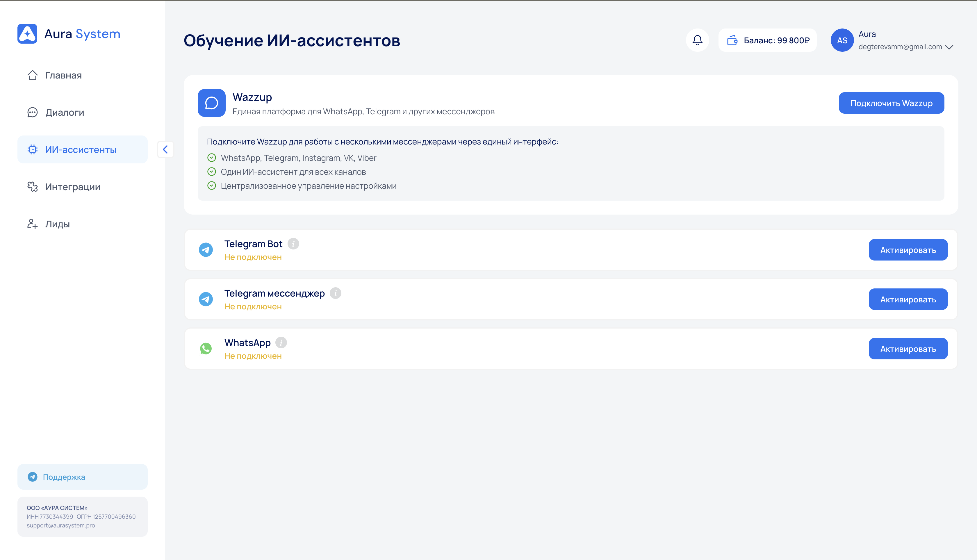Collapse the sidebar with arrow button
The width and height of the screenshot is (977, 560).
165,149
